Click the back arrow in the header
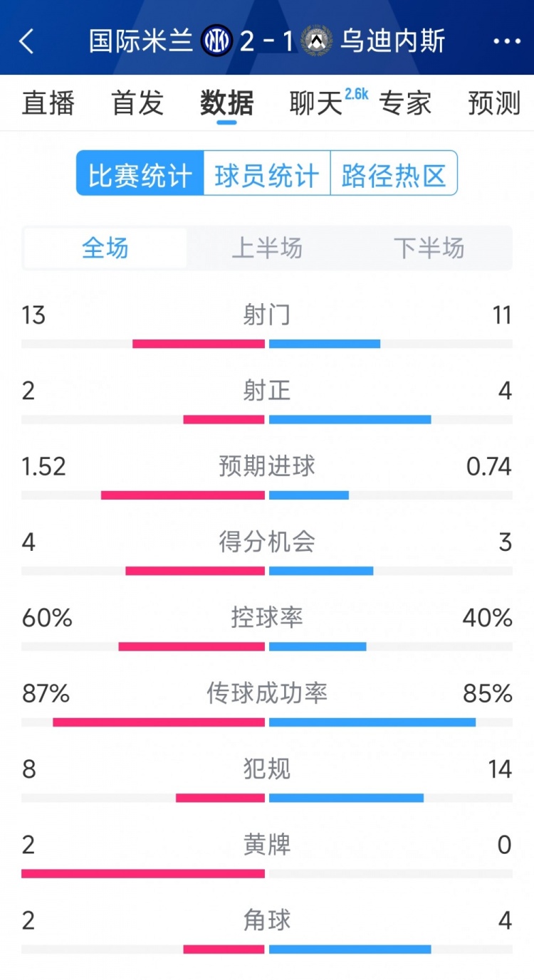 tap(27, 42)
